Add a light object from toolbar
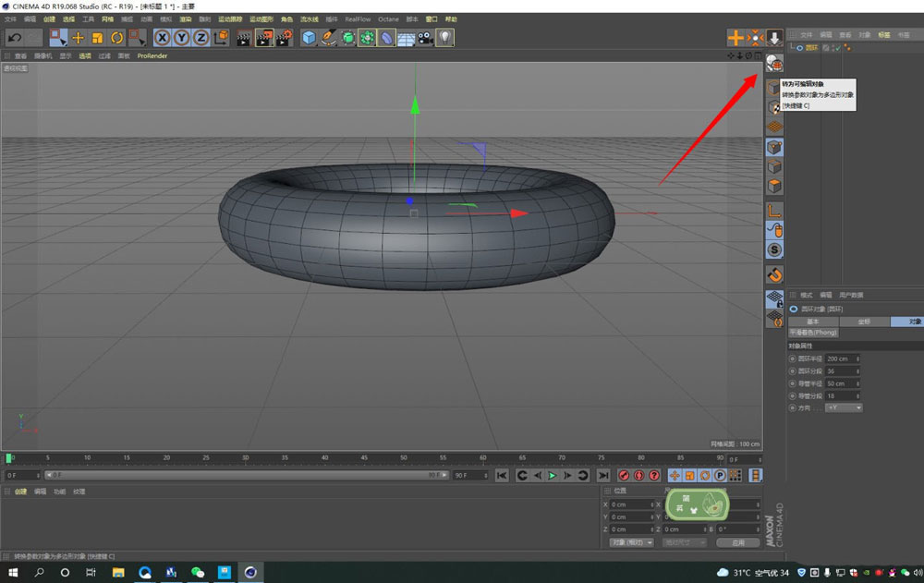The width and height of the screenshot is (924, 583). coord(445,37)
